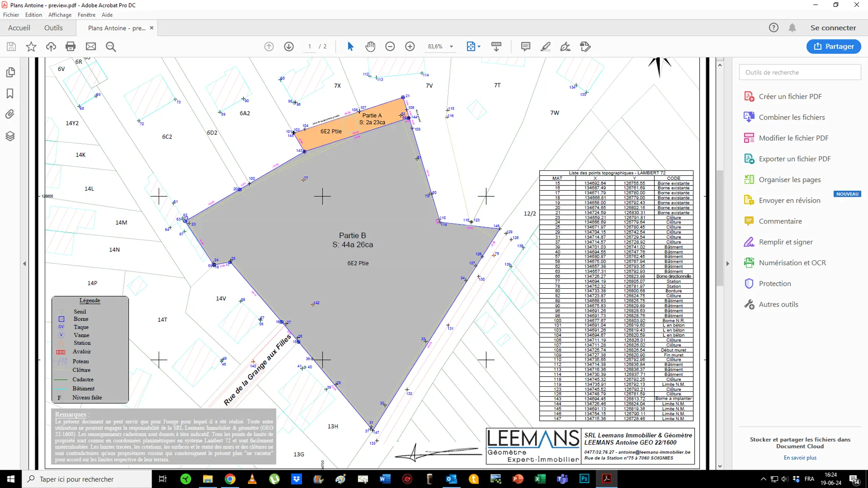Image resolution: width=868 pixels, height=488 pixels.
Task: Switch to the Outils tab
Action: click(x=53, y=28)
